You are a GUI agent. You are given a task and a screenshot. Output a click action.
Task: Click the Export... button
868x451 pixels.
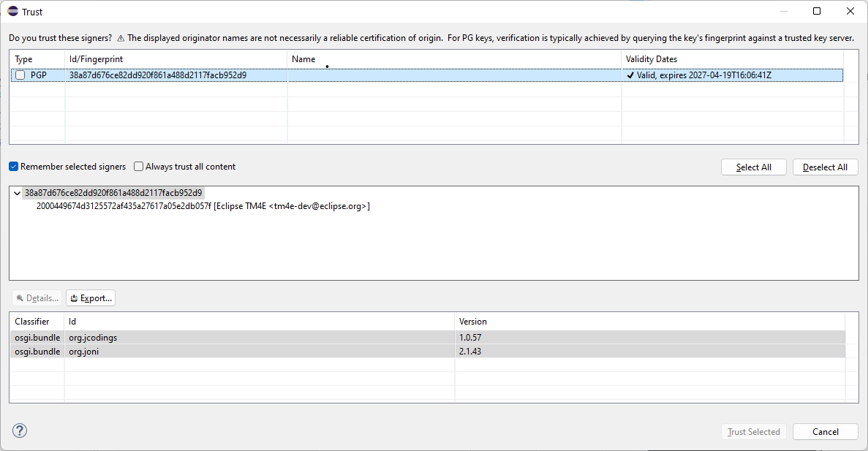[91, 298]
